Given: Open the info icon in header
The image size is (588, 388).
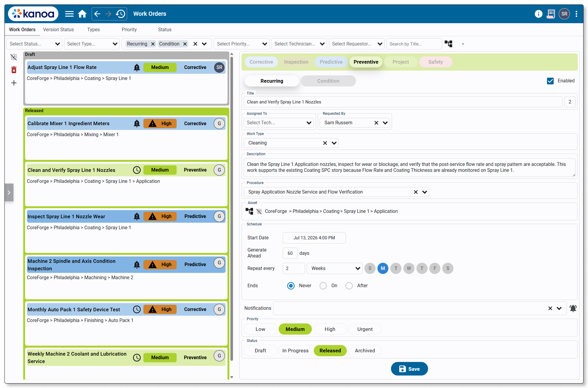Looking at the screenshot, I should coord(538,14).
